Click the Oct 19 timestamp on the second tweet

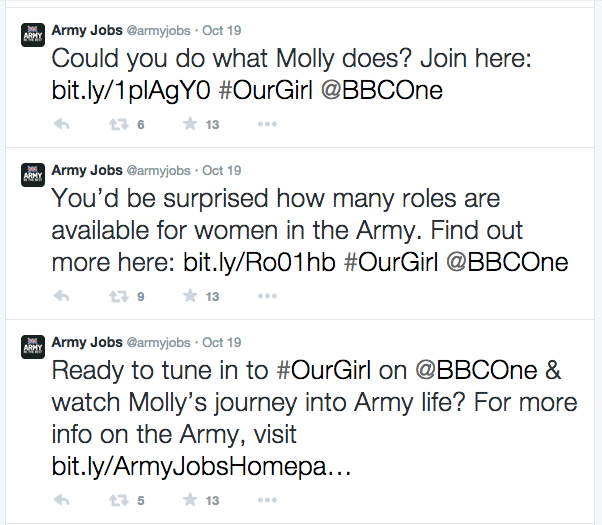point(221,171)
